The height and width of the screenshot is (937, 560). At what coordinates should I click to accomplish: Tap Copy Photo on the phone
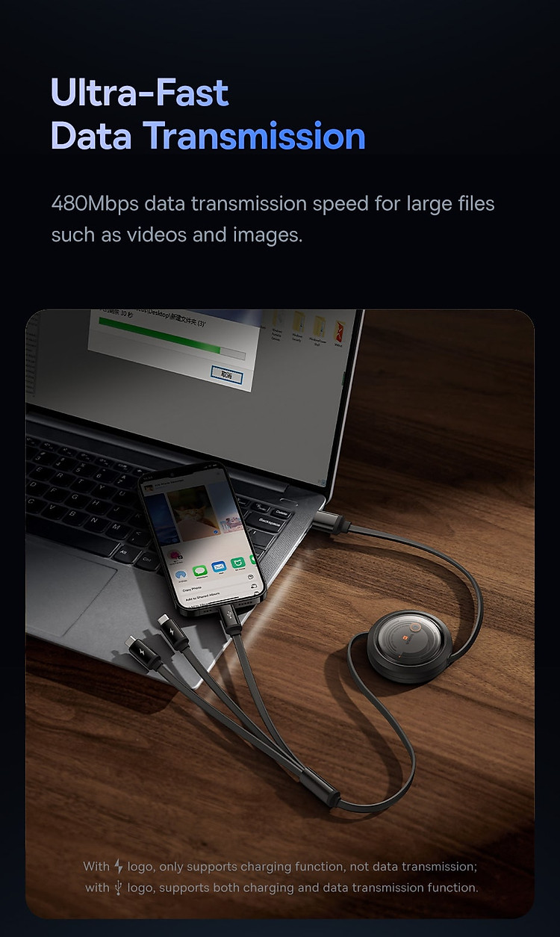[x=192, y=589]
